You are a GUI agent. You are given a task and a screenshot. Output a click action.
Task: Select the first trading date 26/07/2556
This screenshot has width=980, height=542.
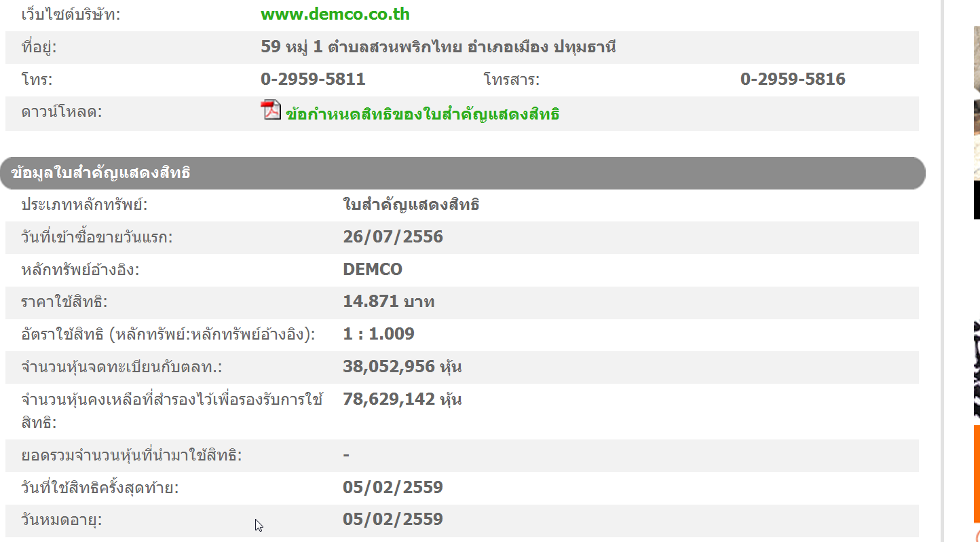pos(393,237)
